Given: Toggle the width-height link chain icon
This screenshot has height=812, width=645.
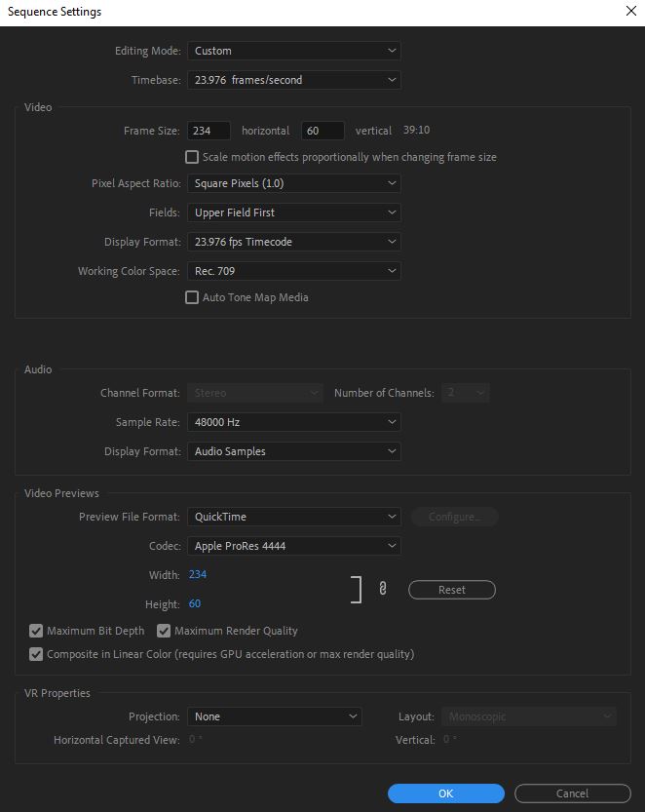Looking at the screenshot, I should pyautogui.click(x=382, y=589).
